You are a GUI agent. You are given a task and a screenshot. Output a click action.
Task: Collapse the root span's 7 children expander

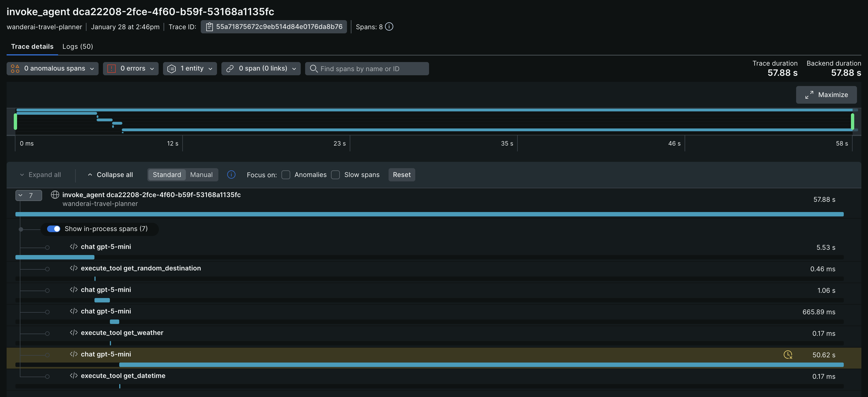pos(29,195)
